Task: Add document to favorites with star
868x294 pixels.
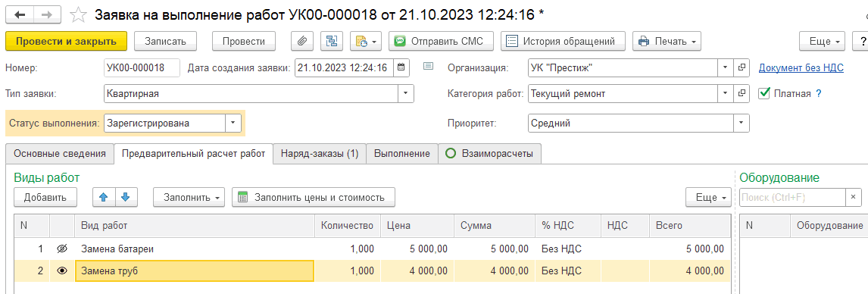Action: tap(80, 15)
